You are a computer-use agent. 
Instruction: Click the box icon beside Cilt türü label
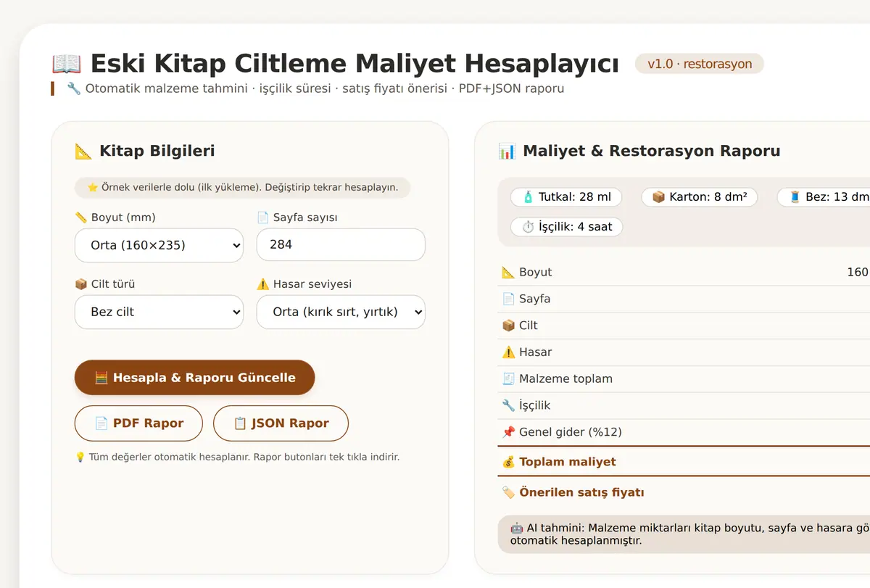click(x=81, y=284)
